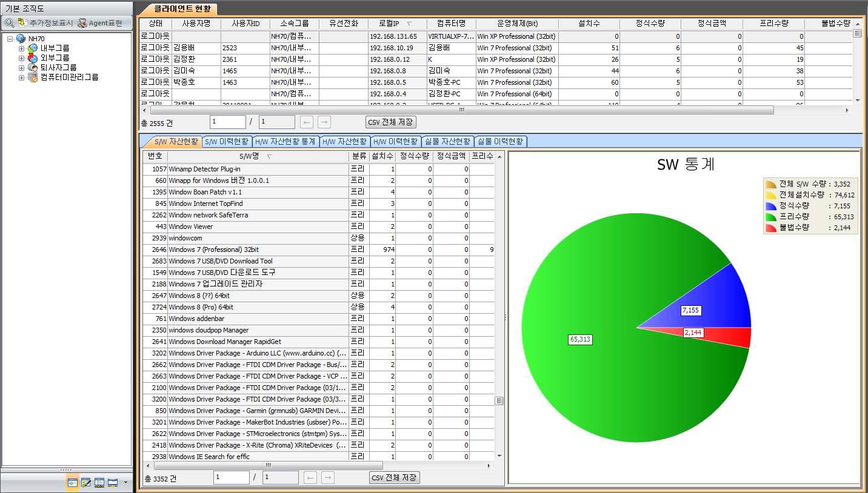
Task: Click the upper next-page arrow button
Action: click(x=324, y=122)
